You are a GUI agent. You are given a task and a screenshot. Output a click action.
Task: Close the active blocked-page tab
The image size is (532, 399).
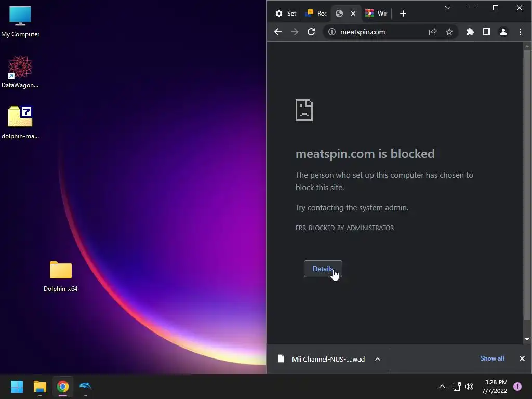click(x=353, y=14)
